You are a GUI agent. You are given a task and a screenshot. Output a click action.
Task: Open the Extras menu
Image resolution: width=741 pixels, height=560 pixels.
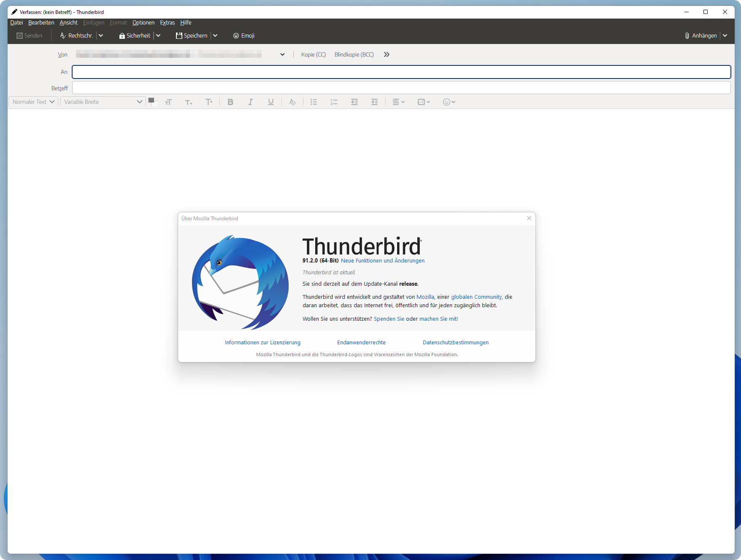168,23
